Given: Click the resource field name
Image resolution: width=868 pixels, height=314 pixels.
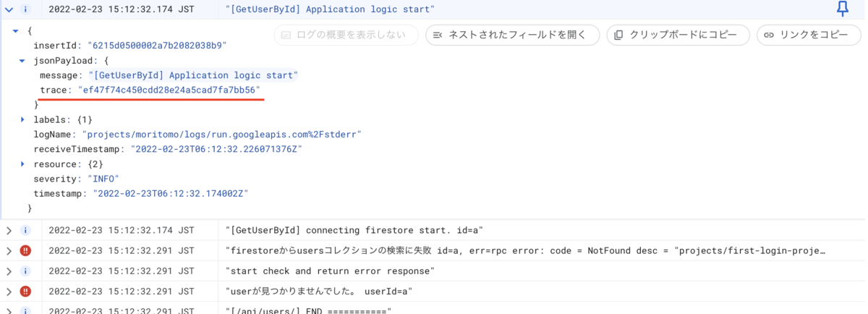Looking at the screenshot, I should (56, 164).
